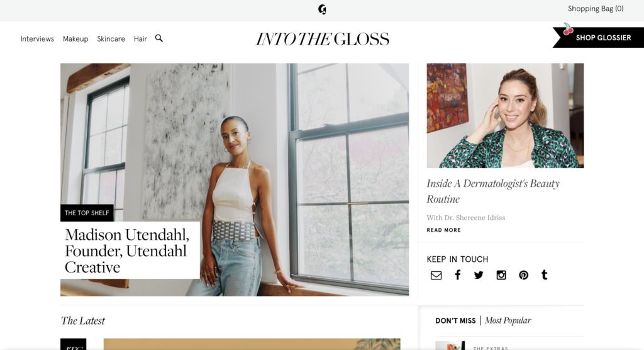Image resolution: width=644 pixels, height=350 pixels.
Task: Open Shopping Bag (0) link
Action: (x=596, y=9)
